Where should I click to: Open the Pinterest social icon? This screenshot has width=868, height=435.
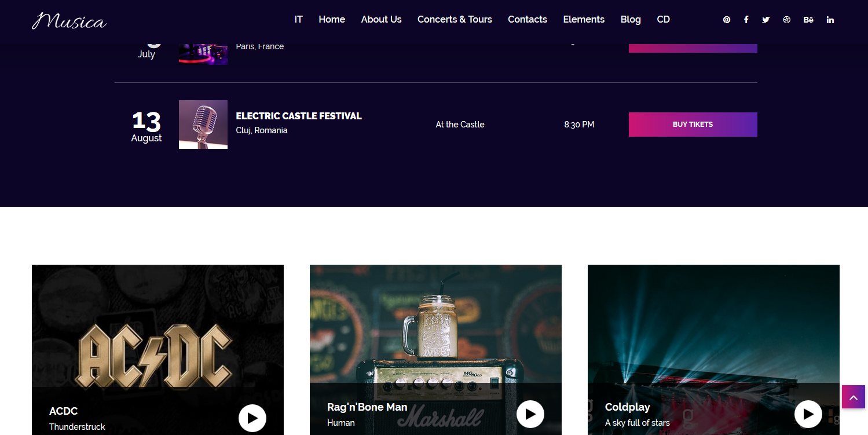[x=727, y=20]
